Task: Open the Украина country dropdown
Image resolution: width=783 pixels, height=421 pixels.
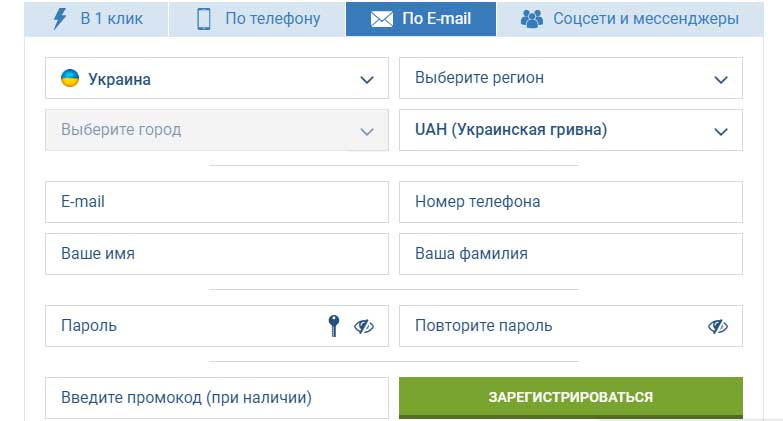Action: point(216,78)
